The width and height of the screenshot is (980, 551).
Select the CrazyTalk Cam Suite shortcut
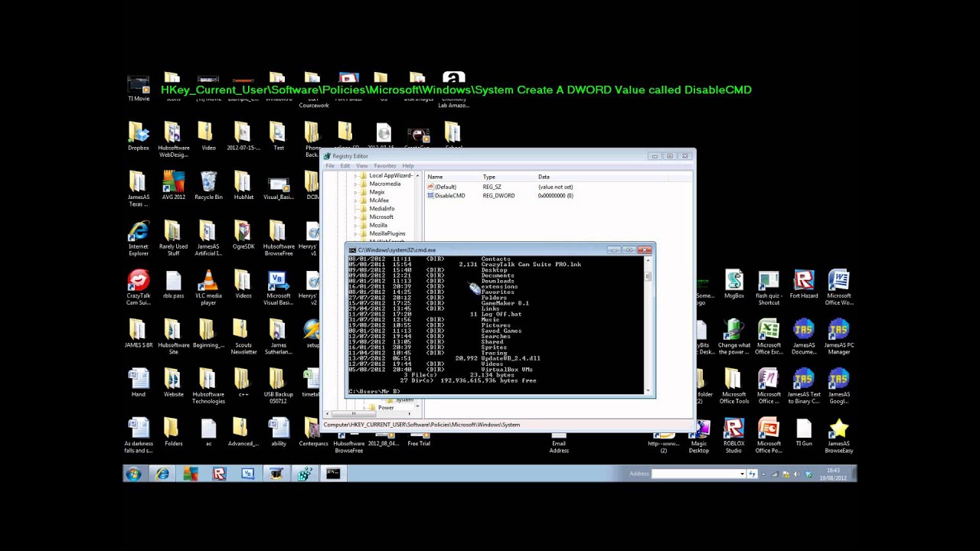139,287
